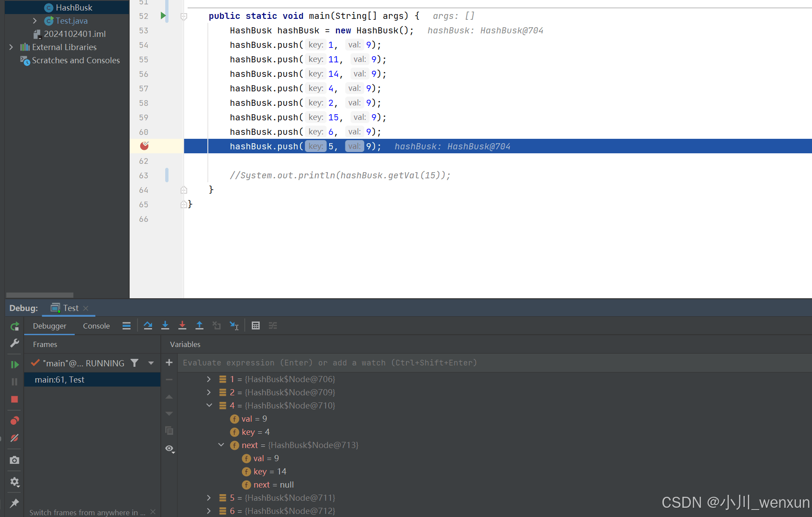Click the Resume Program icon
The height and width of the screenshot is (517, 812).
pos(14,365)
